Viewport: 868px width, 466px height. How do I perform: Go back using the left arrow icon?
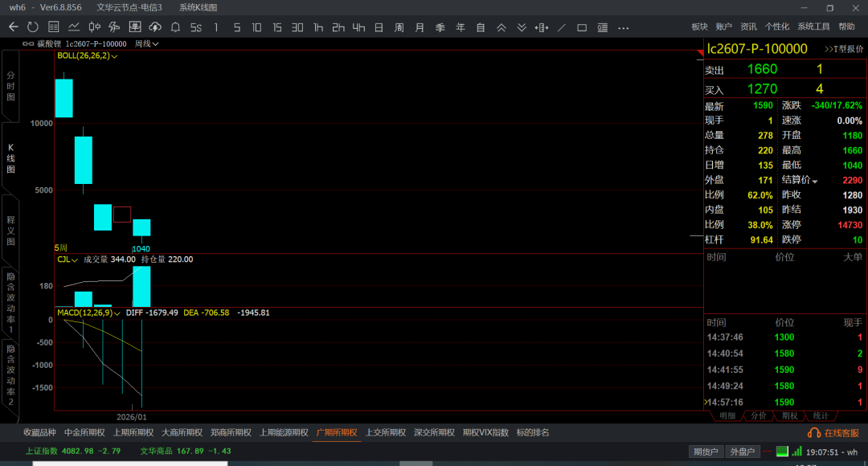click(x=14, y=27)
